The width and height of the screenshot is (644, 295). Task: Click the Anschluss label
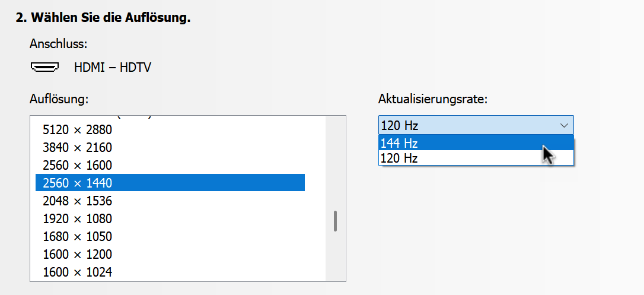coord(58,43)
